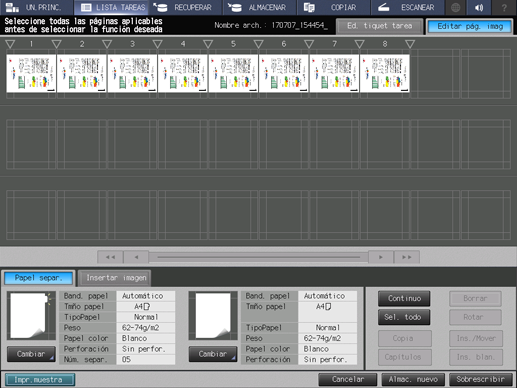Click the Ins. blan. button
This screenshot has width=517, height=388.
[x=476, y=357]
